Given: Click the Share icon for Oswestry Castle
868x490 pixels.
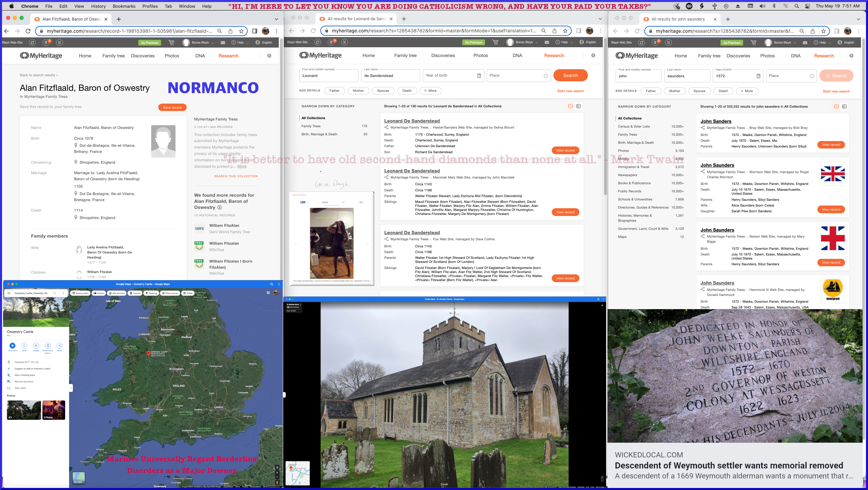Looking at the screenshot, I should [x=60, y=346].
